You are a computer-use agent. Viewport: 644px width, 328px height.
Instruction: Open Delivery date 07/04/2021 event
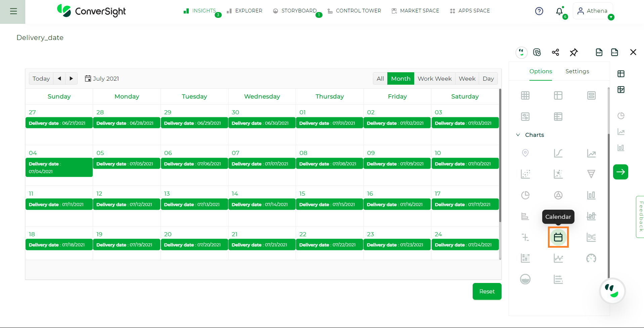[59, 167]
